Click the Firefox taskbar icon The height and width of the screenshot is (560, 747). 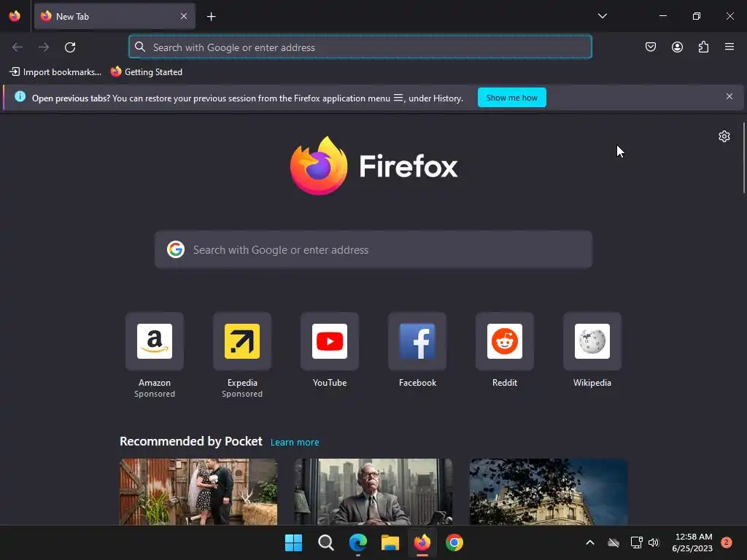(x=422, y=542)
